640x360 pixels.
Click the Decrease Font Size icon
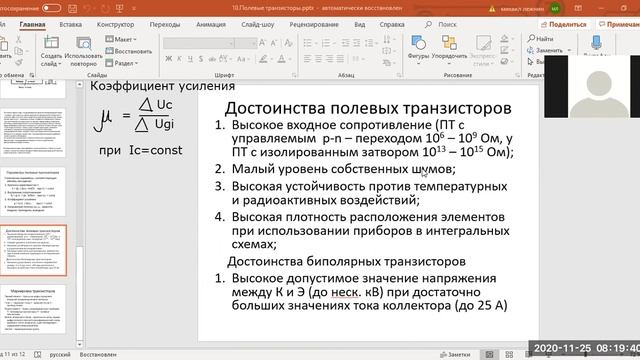pyautogui.click(x=274, y=43)
